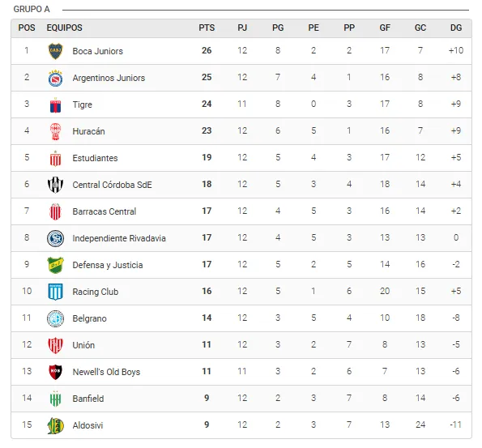Select the EQUIPOS column header
The height and width of the screenshot is (448, 482).
click(x=65, y=28)
